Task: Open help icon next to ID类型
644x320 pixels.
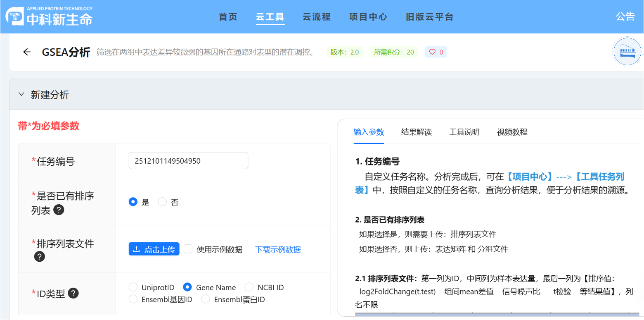Action: point(73,293)
